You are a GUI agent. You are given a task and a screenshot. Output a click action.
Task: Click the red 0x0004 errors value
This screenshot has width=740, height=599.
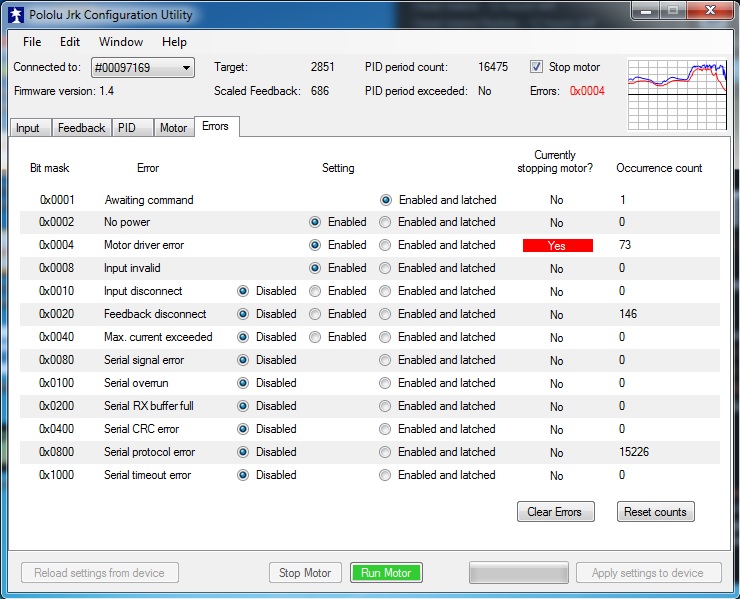click(587, 91)
